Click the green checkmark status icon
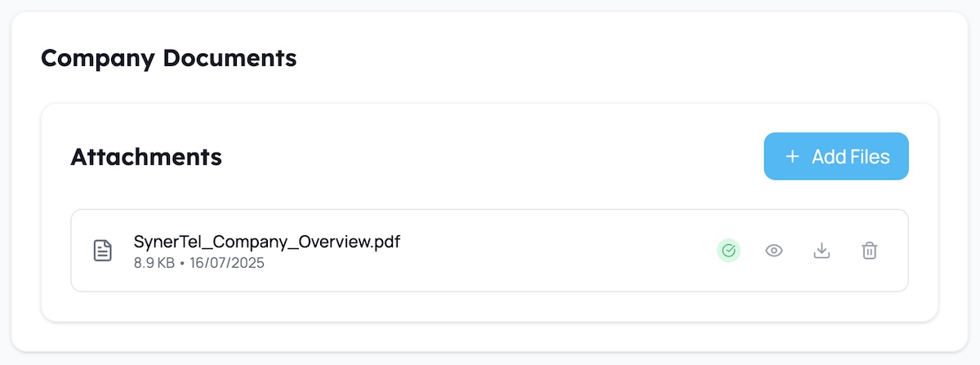 point(728,251)
